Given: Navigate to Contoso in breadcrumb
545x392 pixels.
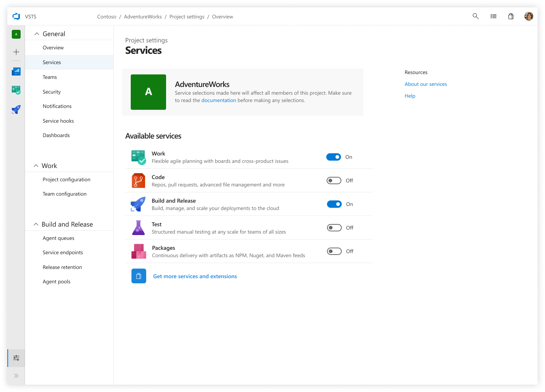Looking at the screenshot, I should tap(107, 17).
